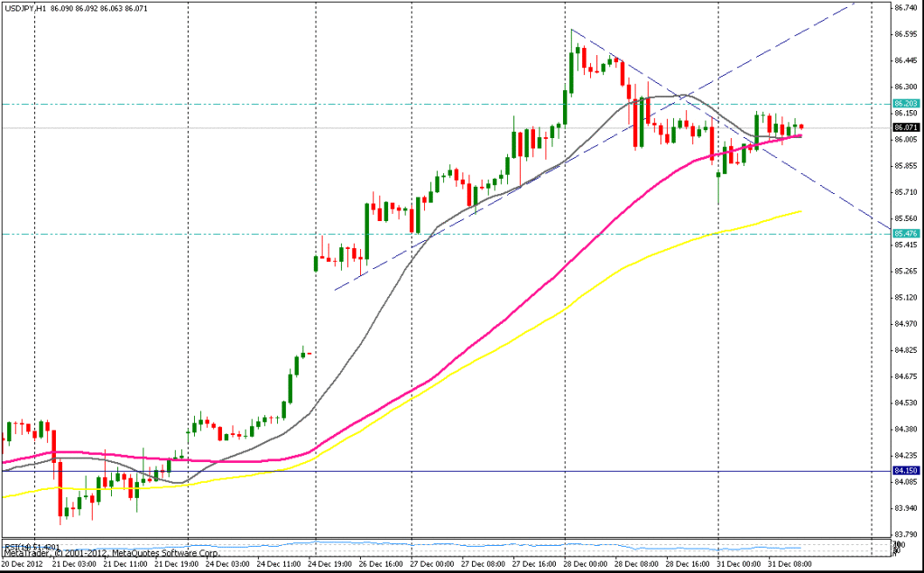Click the USDJPY,H1 chart title text
This screenshot has width=924, height=573.
pos(26,6)
